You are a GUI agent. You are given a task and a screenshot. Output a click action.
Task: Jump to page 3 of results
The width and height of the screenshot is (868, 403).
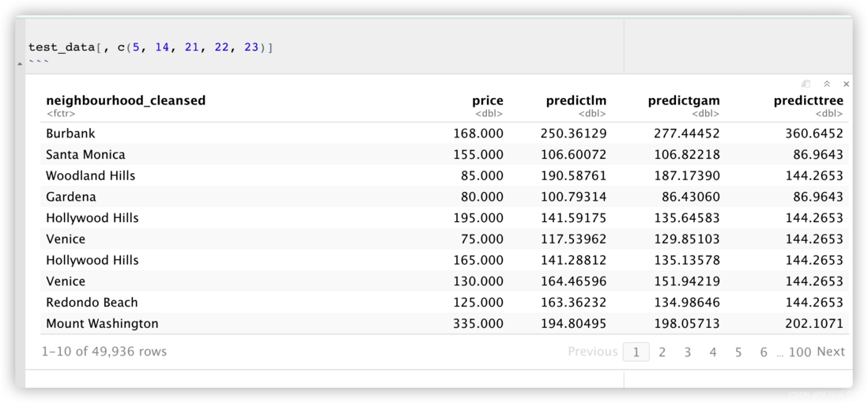point(687,352)
